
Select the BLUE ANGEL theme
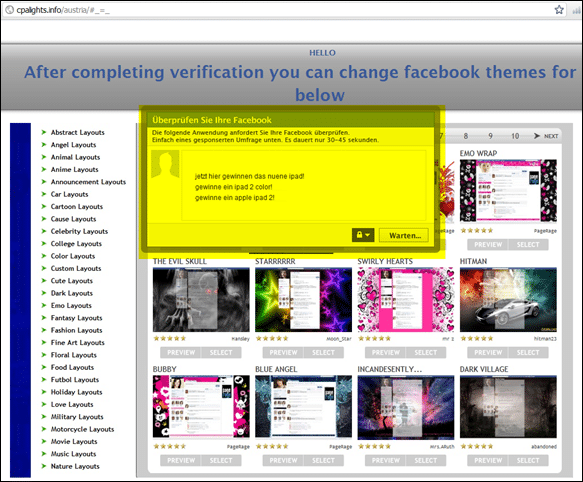pos(323,460)
